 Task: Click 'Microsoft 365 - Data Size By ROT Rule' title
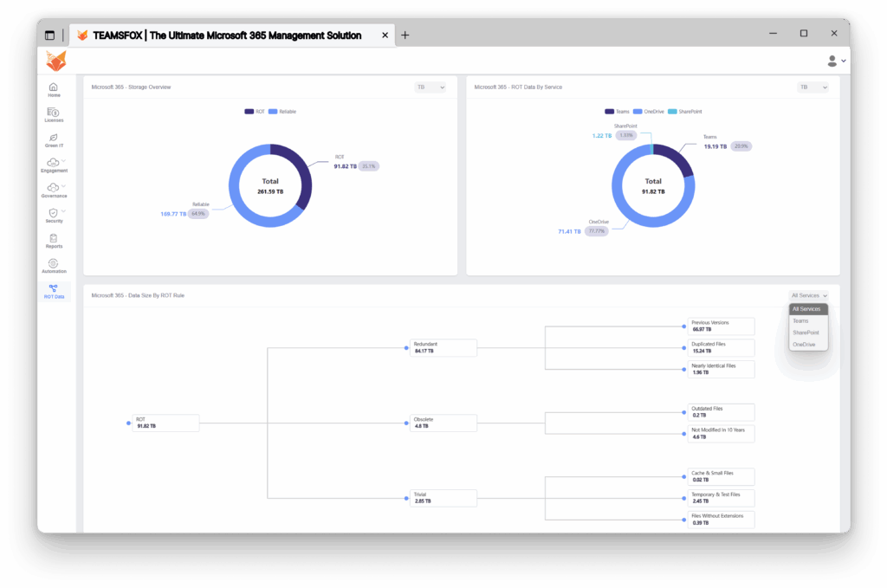[x=138, y=295]
